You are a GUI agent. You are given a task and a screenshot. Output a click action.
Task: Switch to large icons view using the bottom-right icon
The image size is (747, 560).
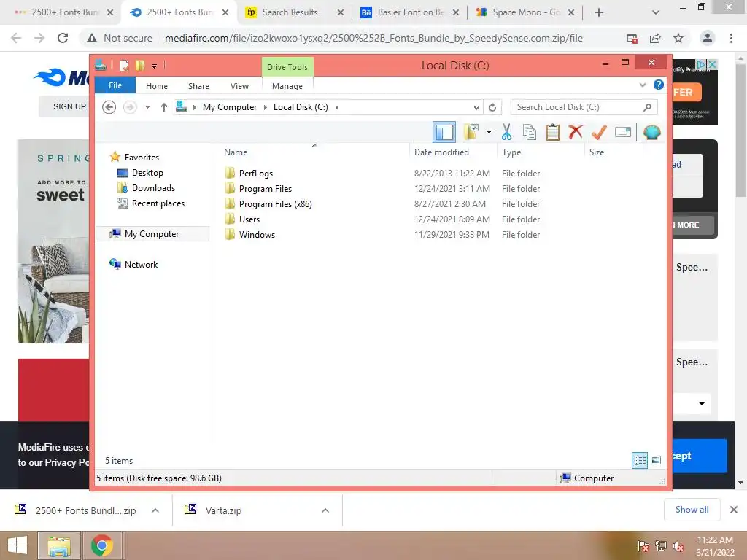[x=656, y=460]
